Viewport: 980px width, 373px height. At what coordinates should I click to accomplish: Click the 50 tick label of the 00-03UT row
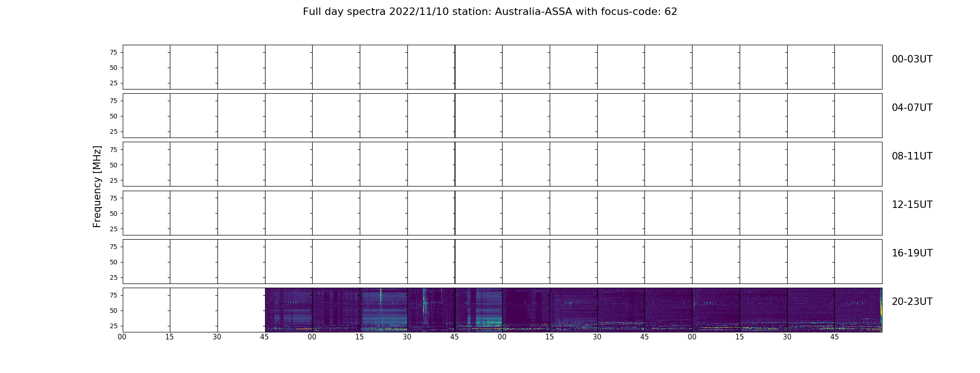(113, 68)
